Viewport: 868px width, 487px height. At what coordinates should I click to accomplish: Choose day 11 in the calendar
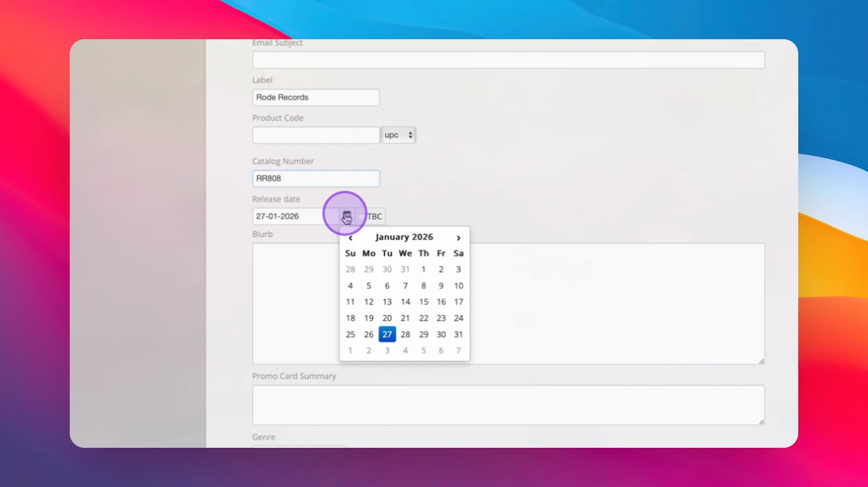coord(350,302)
